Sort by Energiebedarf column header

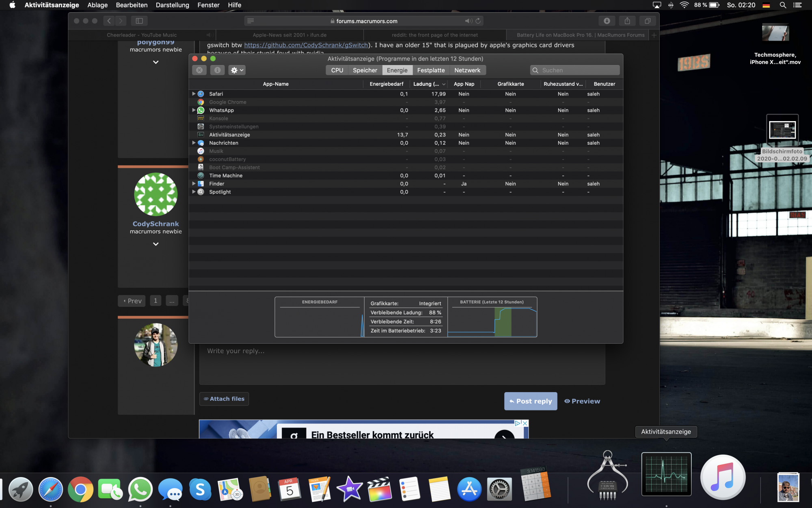tap(386, 84)
